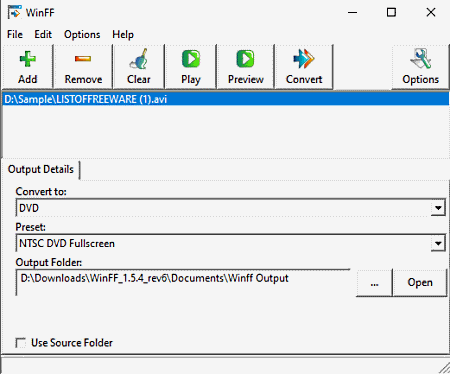Open the File menu
The image size is (450, 374).
coord(15,34)
